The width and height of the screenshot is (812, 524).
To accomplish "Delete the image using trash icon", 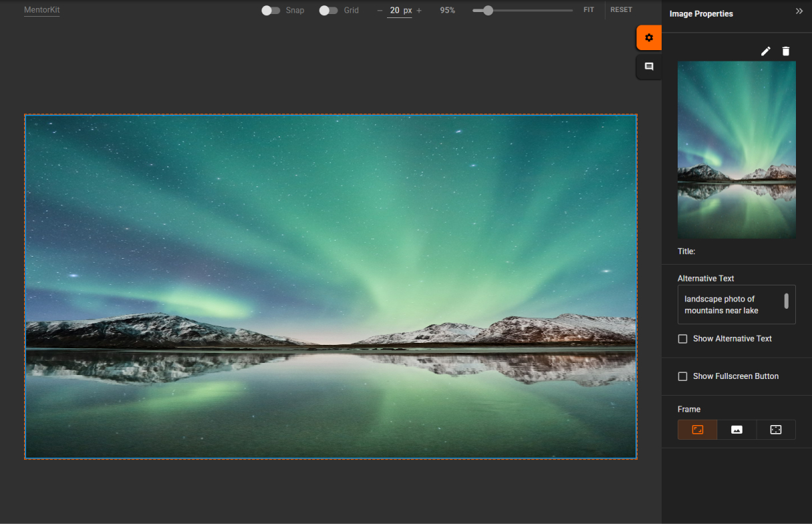I will (786, 51).
